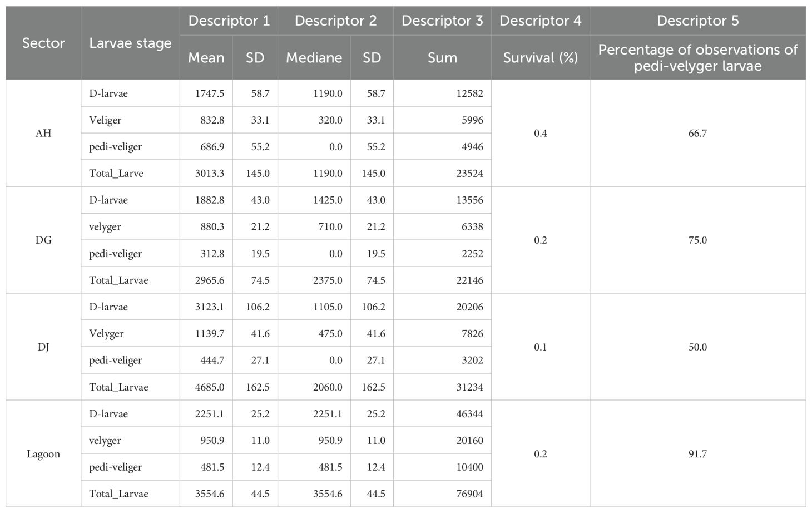Select the percentage value 91.7
Viewport: 812px width, 513px height.
click(x=697, y=454)
